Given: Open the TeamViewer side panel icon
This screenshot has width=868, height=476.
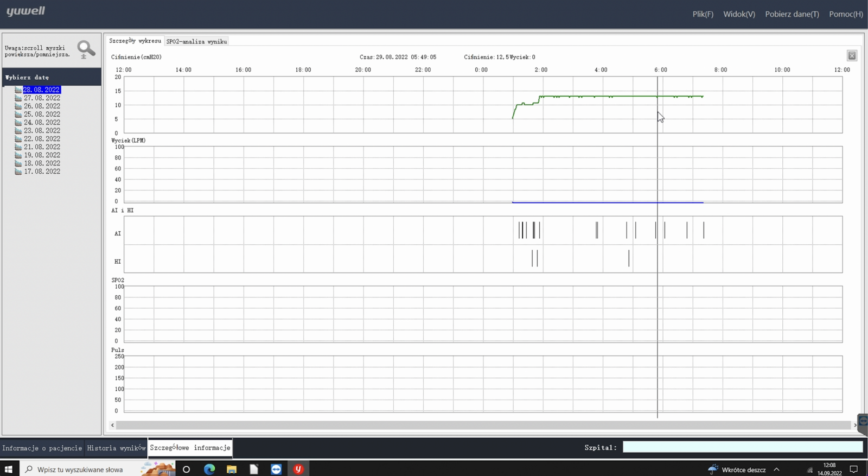Looking at the screenshot, I should pos(863,421).
